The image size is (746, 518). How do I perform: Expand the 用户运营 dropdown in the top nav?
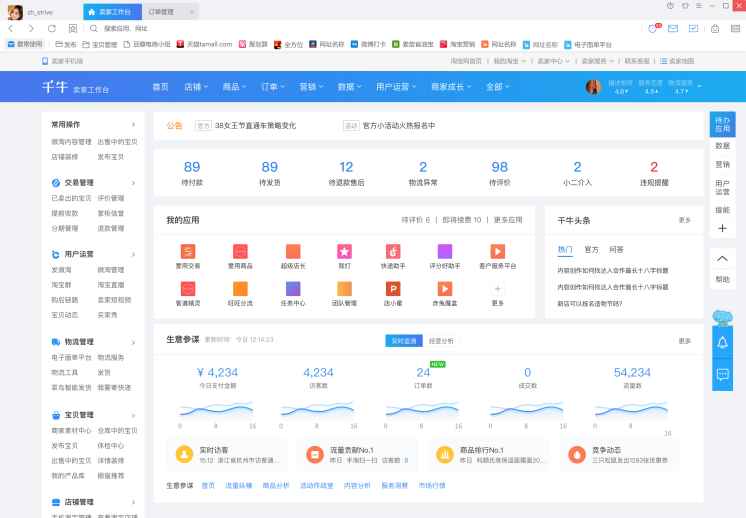pos(396,87)
